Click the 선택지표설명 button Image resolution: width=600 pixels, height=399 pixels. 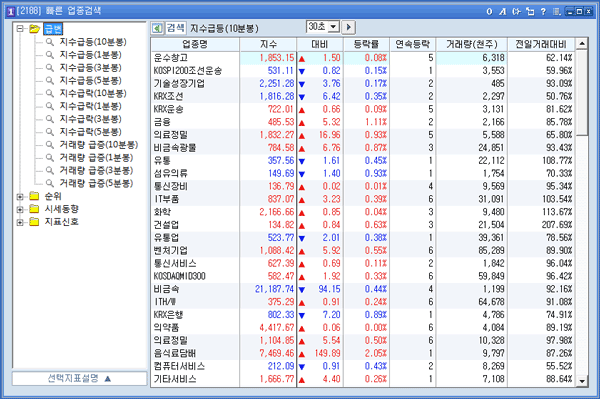tap(79, 379)
